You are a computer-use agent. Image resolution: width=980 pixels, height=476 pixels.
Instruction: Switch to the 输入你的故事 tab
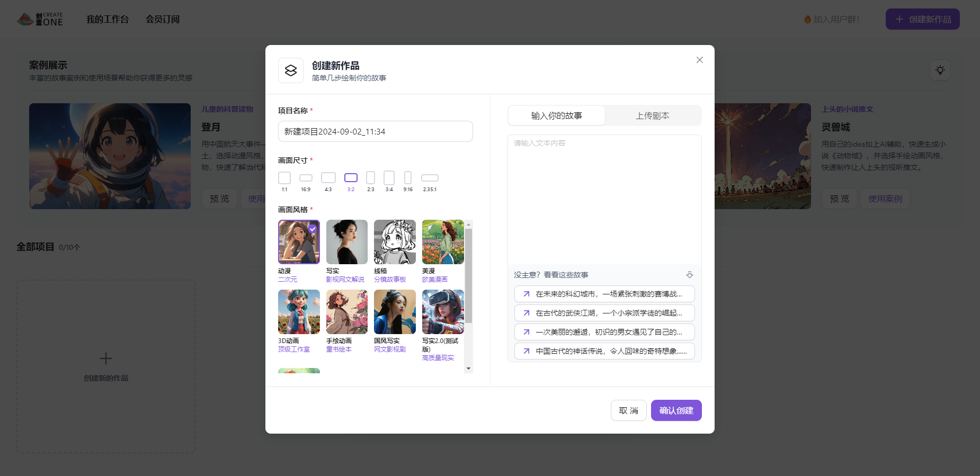pyautogui.click(x=556, y=115)
